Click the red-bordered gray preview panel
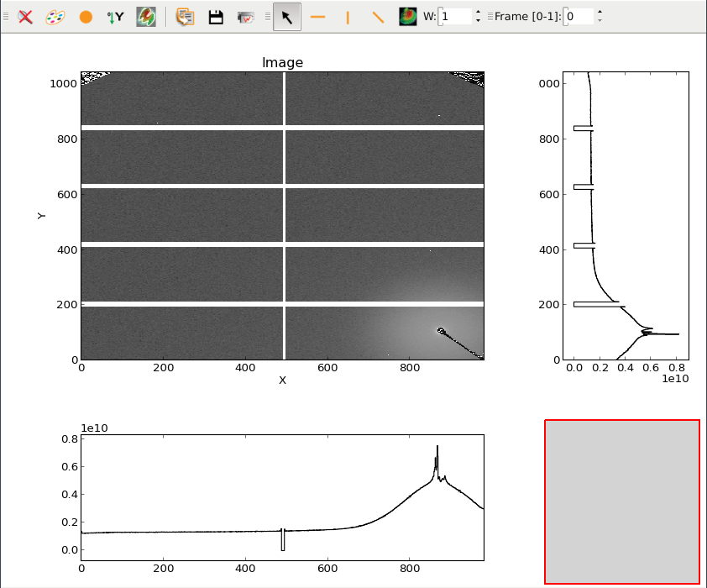 click(x=622, y=501)
